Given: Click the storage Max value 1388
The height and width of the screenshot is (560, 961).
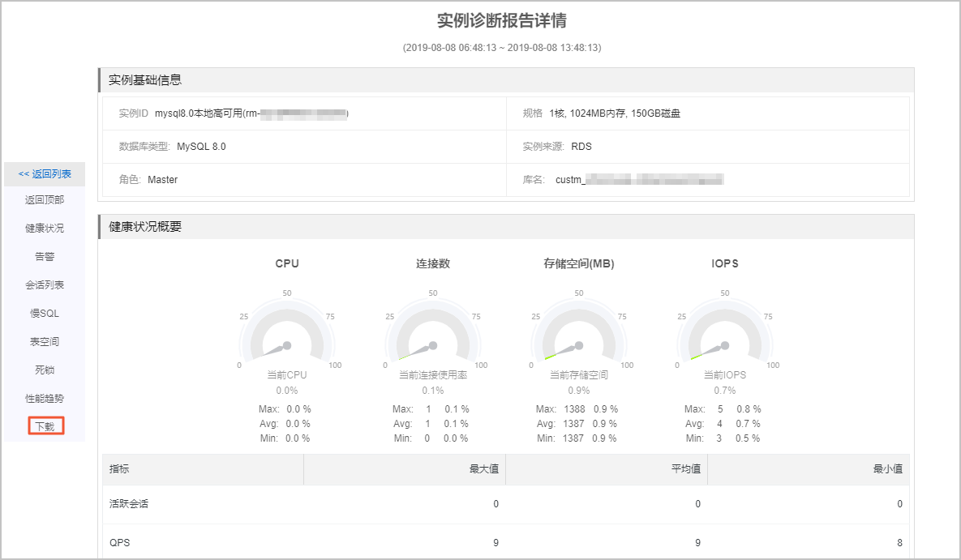Looking at the screenshot, I should [575, 408].
